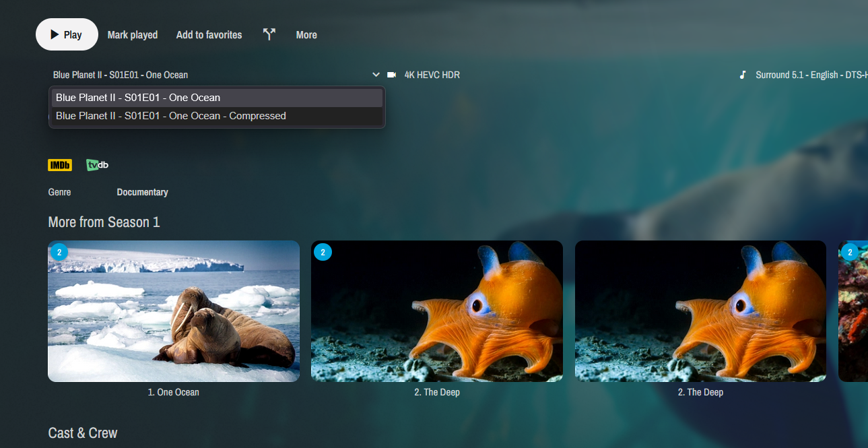868x448 pixels.
Task: Click the Documentary genre link
Action: pyautogui.click(x=142, y=192)
